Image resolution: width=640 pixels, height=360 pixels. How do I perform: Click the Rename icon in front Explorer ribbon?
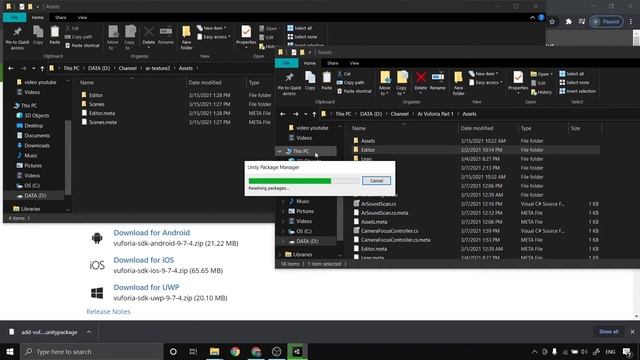pyautogui.click(x=438, y=81)
